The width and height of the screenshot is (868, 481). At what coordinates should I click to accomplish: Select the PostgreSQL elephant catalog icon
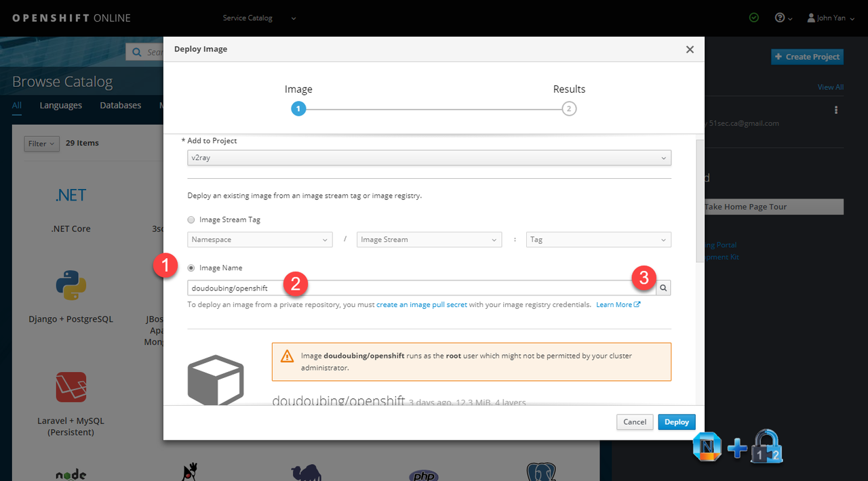[x=541, y=473]
